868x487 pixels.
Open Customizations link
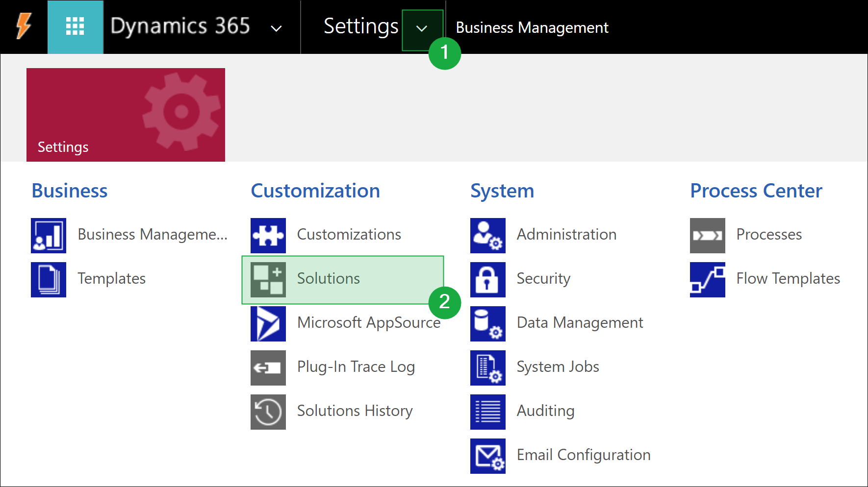click(x=349, y=235)
